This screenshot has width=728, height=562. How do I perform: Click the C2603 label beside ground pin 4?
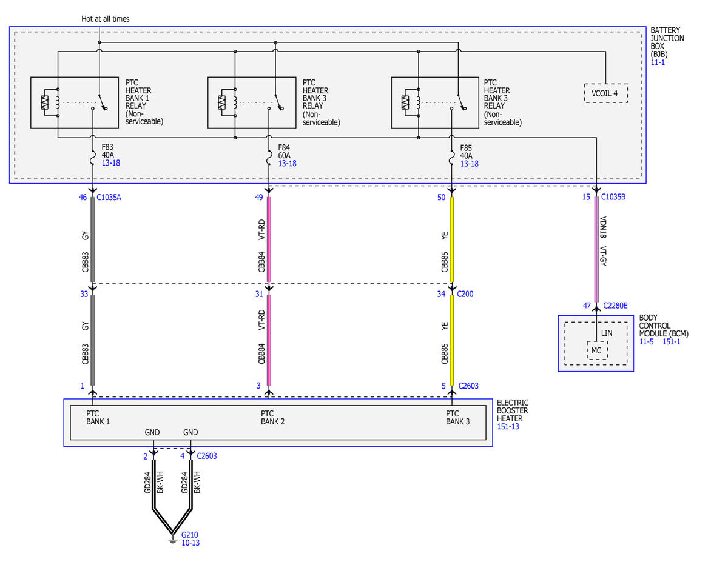(x=206, y=456)
